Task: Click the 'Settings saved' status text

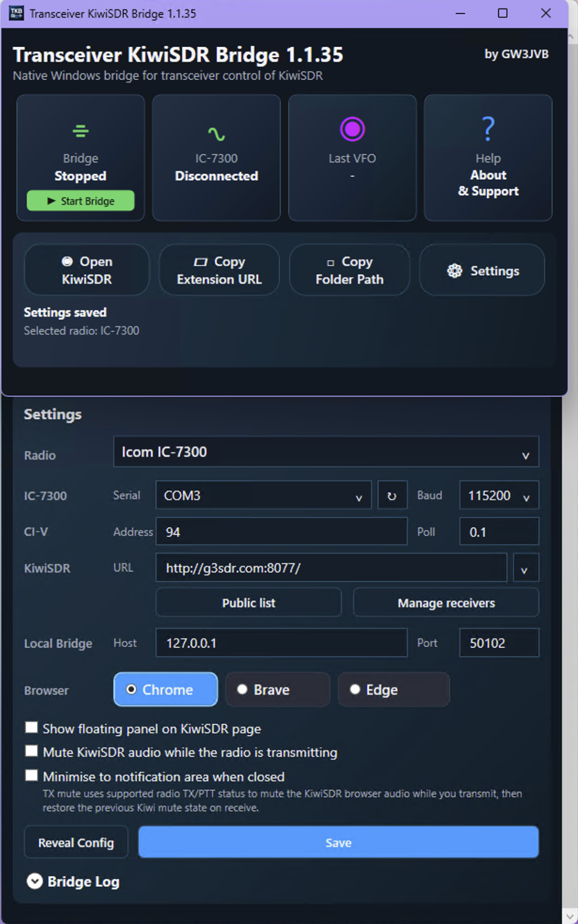Action: 65,313
